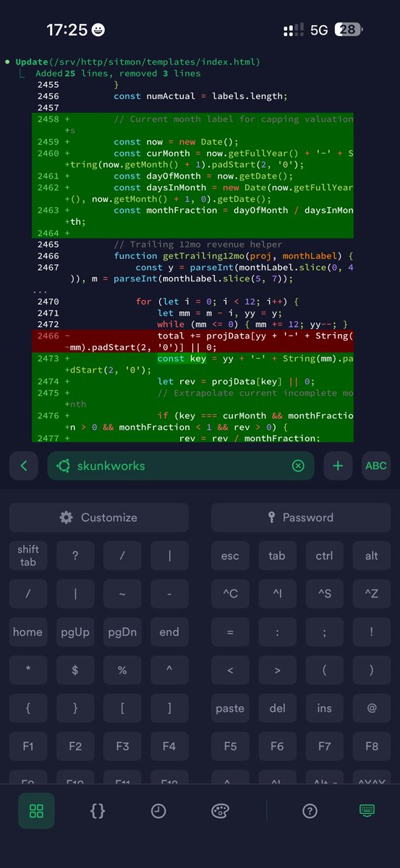Tap the paste key
This screenshot has height=868, width=400.
click(x=230, y=709)
